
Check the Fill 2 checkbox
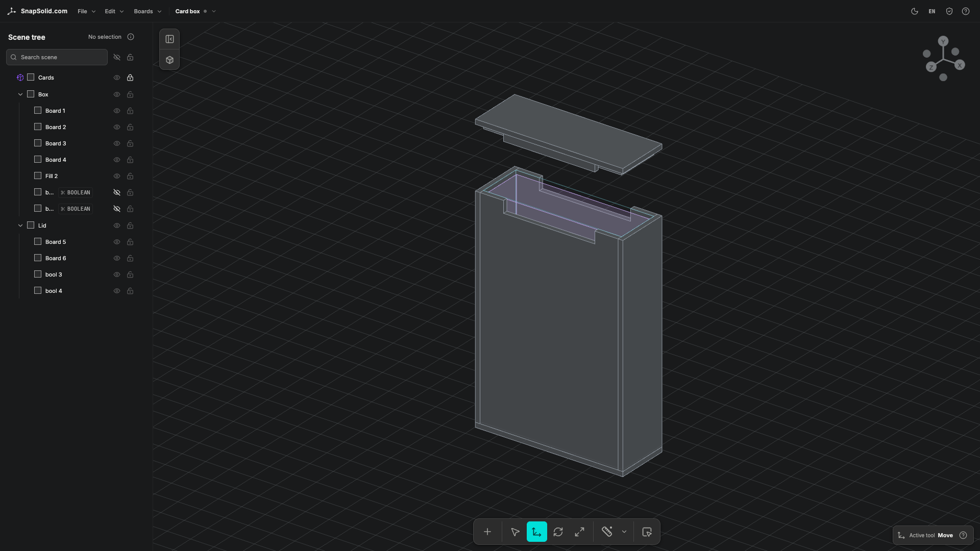coord(38,176)
